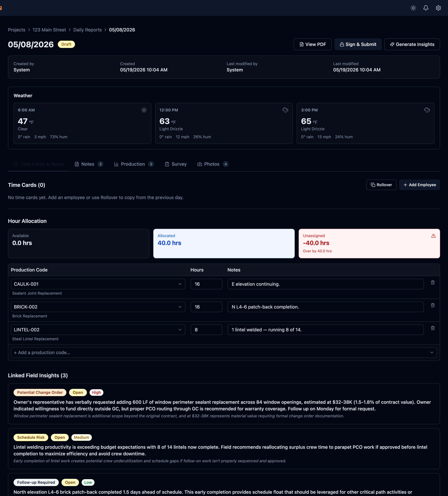Click the View PDF button
The width and height of the screenshot is (448, 496).
[313, 44]
